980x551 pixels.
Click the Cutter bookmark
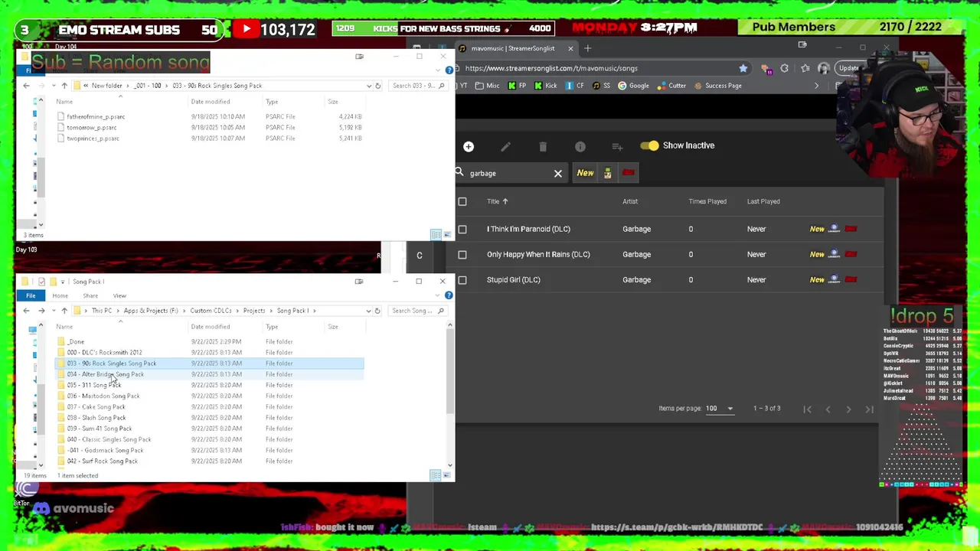click(x=671, y=86)
